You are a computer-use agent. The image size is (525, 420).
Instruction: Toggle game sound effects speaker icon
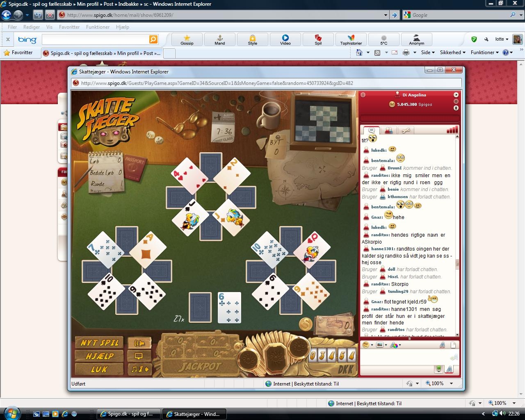(x=139, y=343)
